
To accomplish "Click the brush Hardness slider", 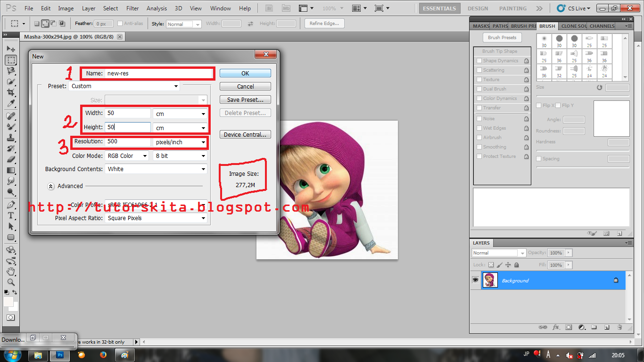I will (583, 150).
